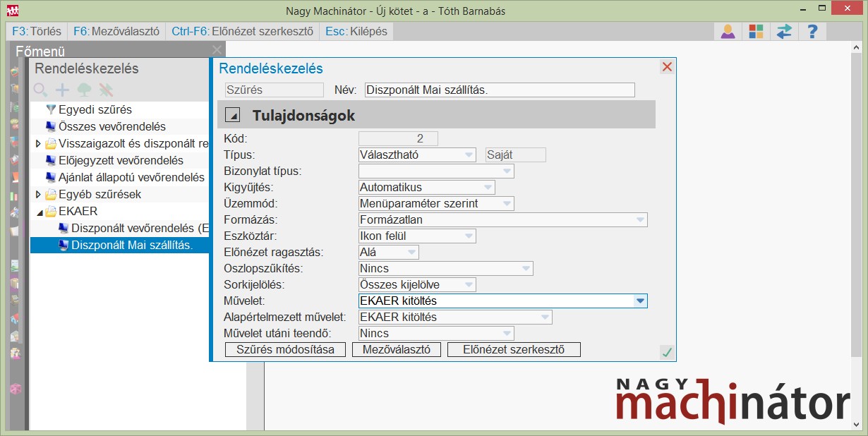
Task: Open the user profile icon in top bar
Action: click(728, 31)
